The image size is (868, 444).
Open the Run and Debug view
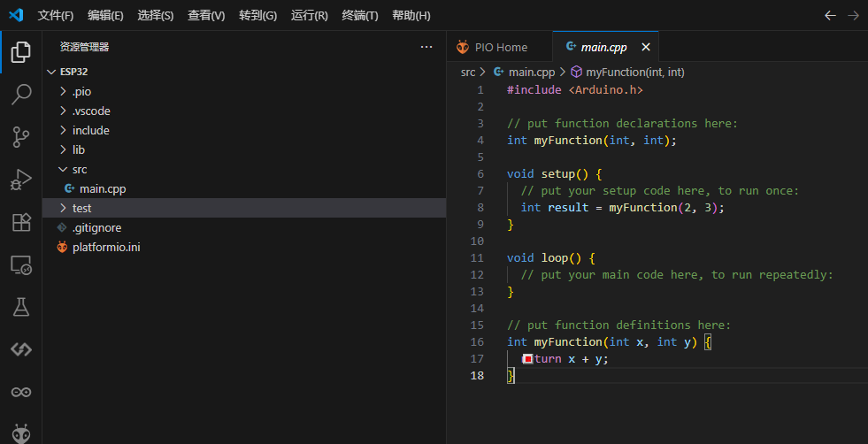21,180
